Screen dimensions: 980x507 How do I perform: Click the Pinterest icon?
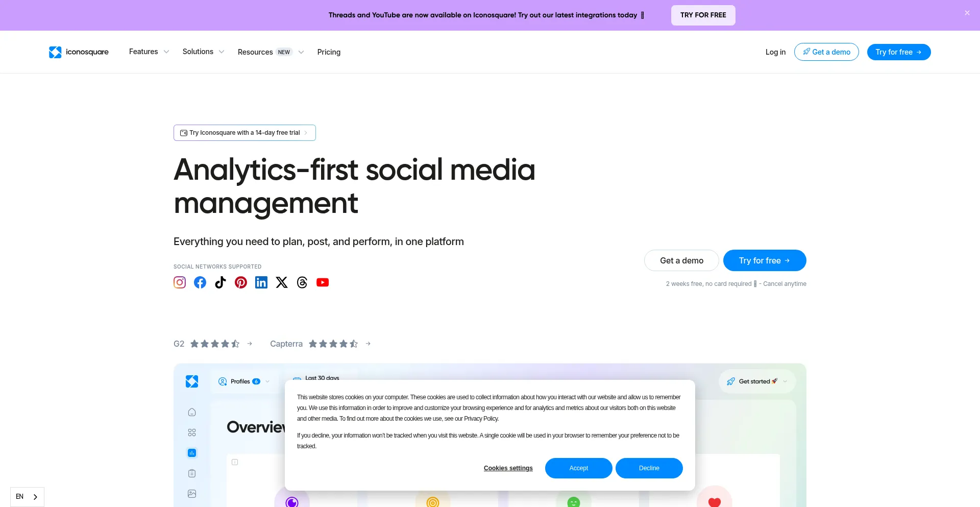241,282
